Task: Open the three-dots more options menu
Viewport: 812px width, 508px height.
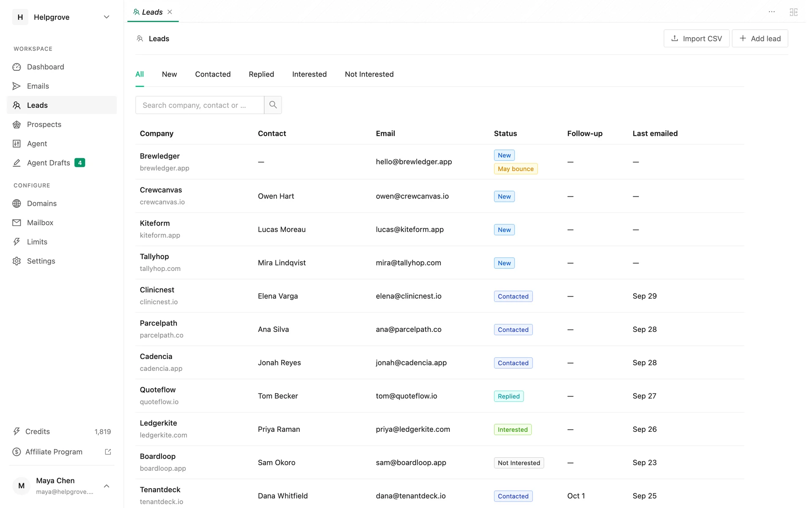Action: tap(772, 12)
